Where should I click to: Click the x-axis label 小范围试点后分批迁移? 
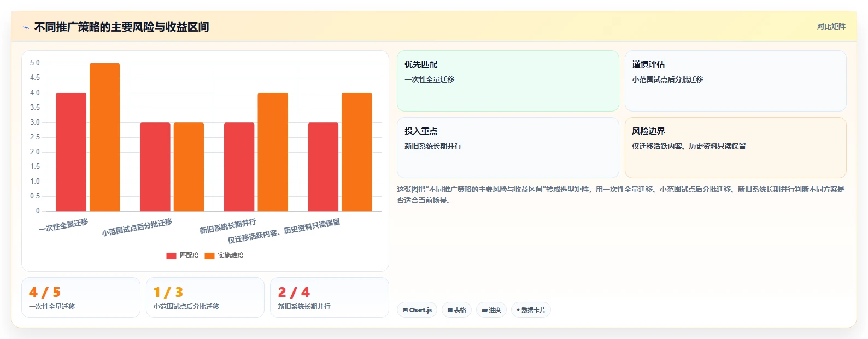[137, 227]
